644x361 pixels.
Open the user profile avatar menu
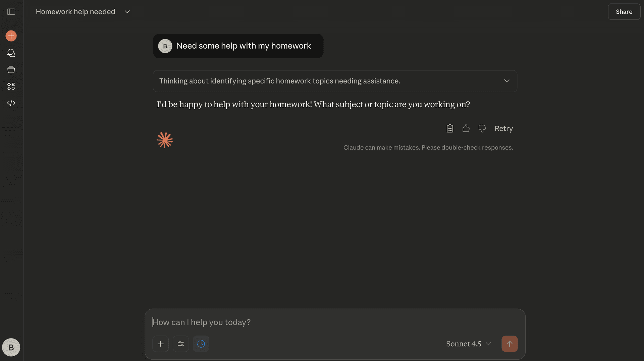(11, 347)
